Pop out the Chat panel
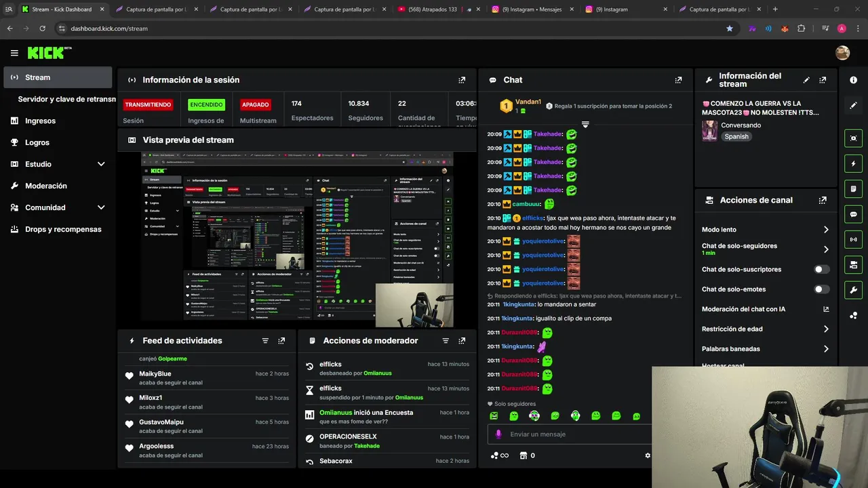 click(x=678, y=80)
